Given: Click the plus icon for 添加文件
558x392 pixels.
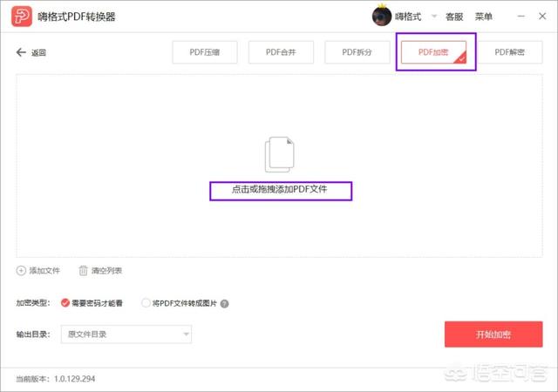Looking at the screenshot, I should pos(21,270).
